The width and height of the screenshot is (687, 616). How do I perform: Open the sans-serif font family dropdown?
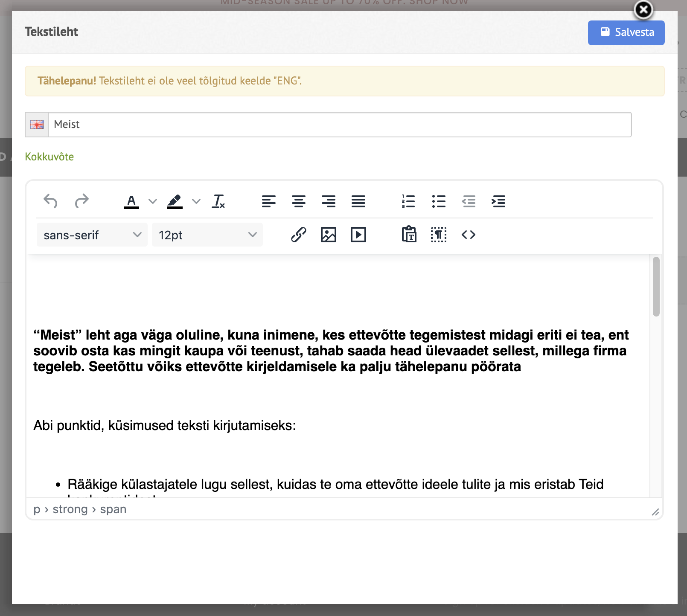[x=92, y=235]
